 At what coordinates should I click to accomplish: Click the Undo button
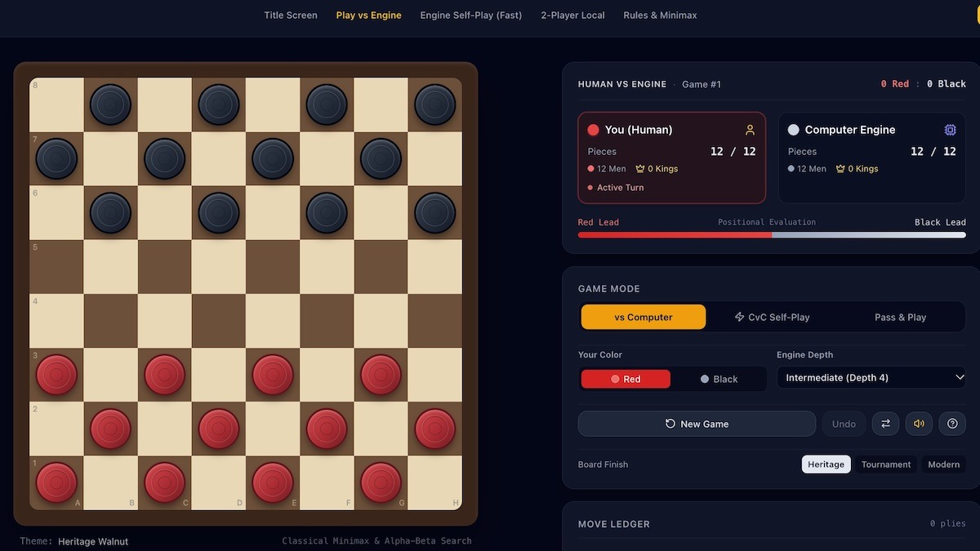[x=844, y=424]
